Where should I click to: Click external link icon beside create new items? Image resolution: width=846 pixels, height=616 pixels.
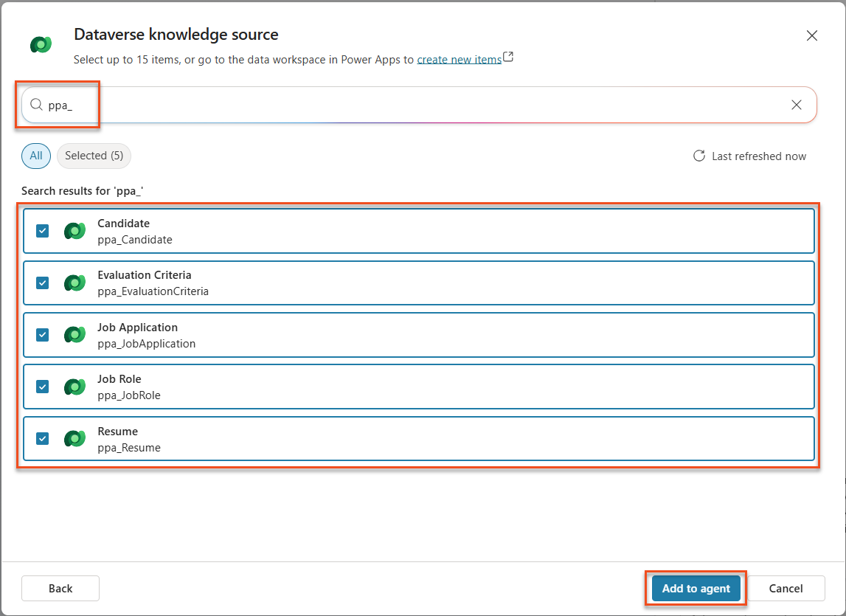tap(508, 57)
